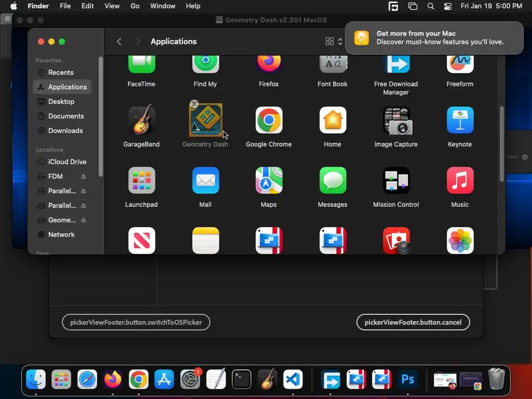Change Finder icon view mode dropdown
Image resolution: width=532 pixels, height=399 pixels.
pyautogui.click(x=334, y=42)
